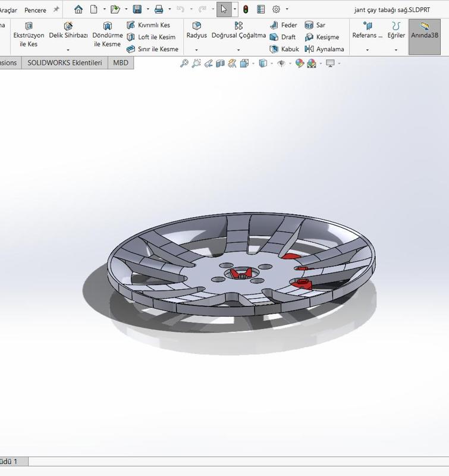Click the Home icon in the top toolbar

pyautogui.click(x=79, y=10)
